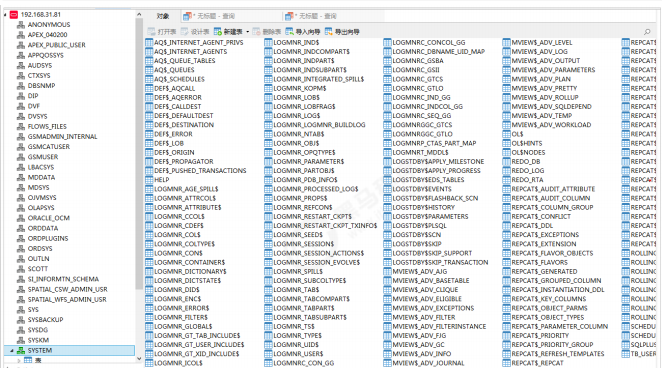Click the REDO_LOG table icon
The height and width of the screenshot is (368, 662).
coord(506,170)
